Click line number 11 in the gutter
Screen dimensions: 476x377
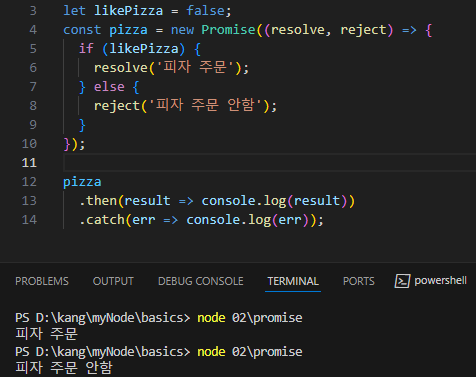pyautogui.click(x=29, y=163)
